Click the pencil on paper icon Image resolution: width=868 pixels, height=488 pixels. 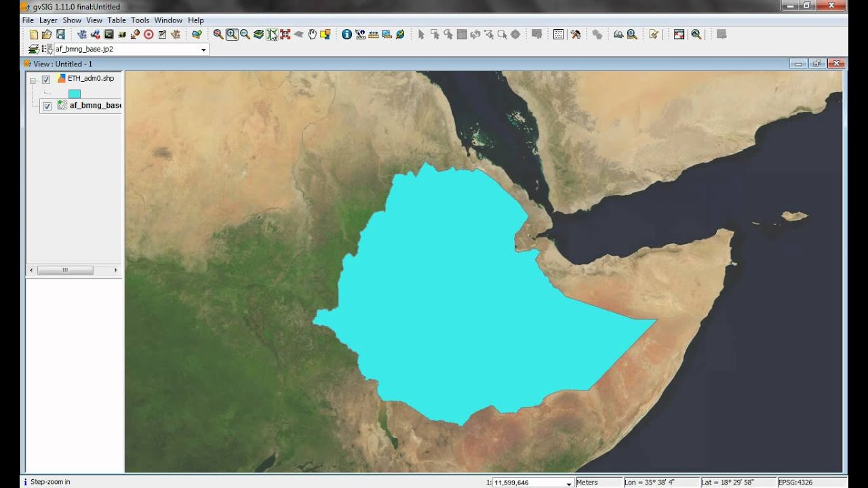pos(654,35)
